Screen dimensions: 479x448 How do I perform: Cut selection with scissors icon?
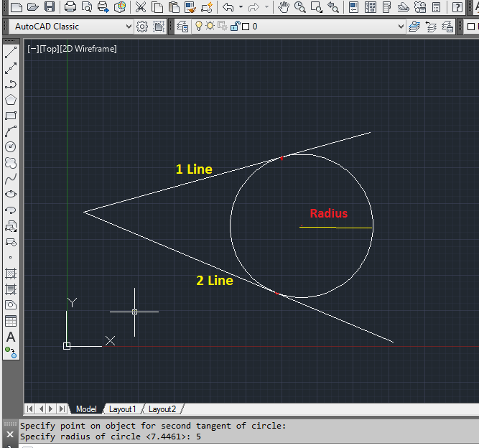click(141, 6)
